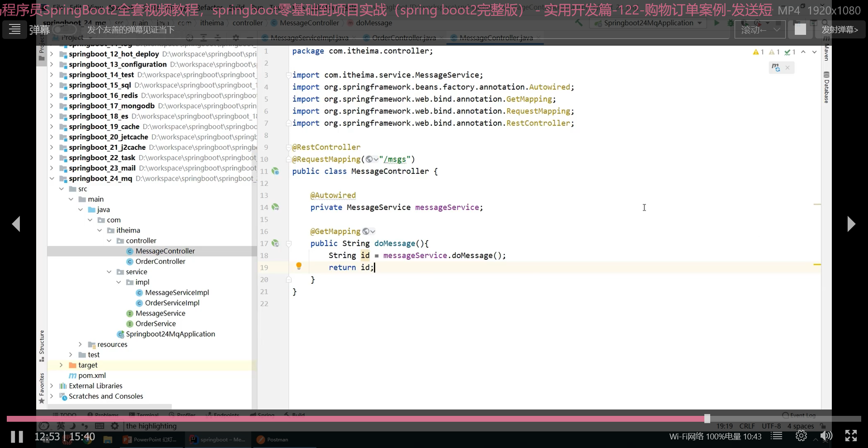Click the danmaku text input field
This screenshot has width=868, height=448.
407,30
